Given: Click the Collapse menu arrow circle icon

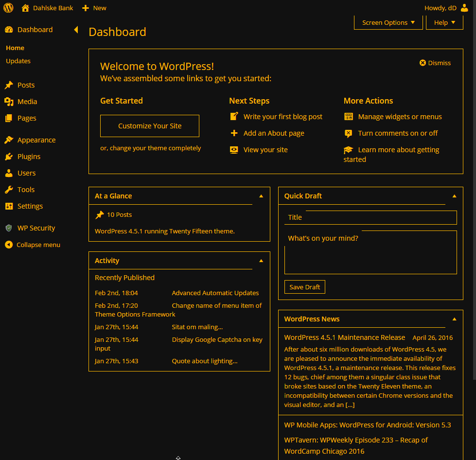Looking at the screenshot, I should pyautogui.click(x=9, y=245).
